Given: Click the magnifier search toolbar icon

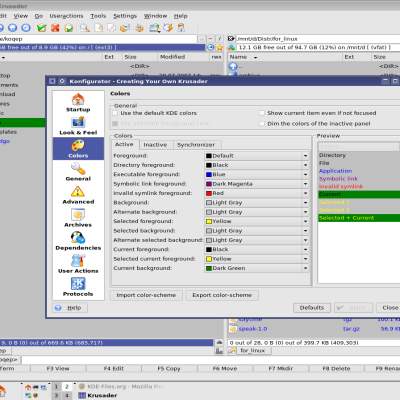Looking at the screenshot, I should (x=85, y=28).
